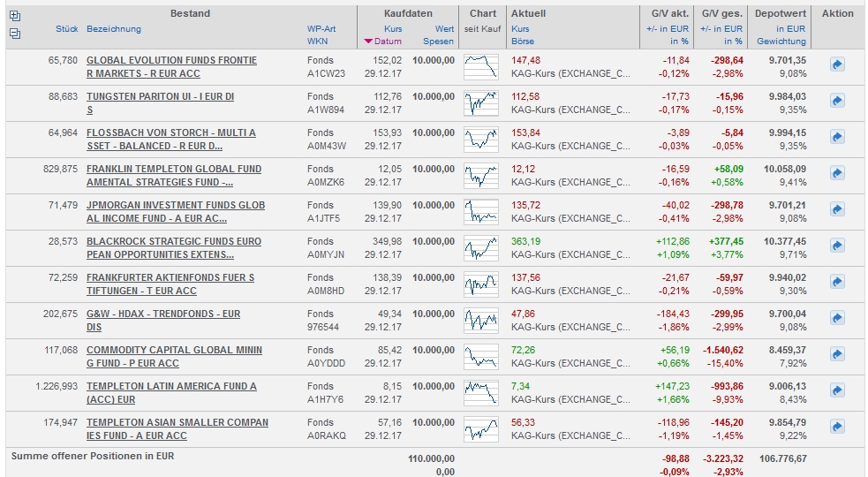The image size is (868, 477).
Task: View chart thumbnail for Templeton Latin America
Action: (481, 393)
